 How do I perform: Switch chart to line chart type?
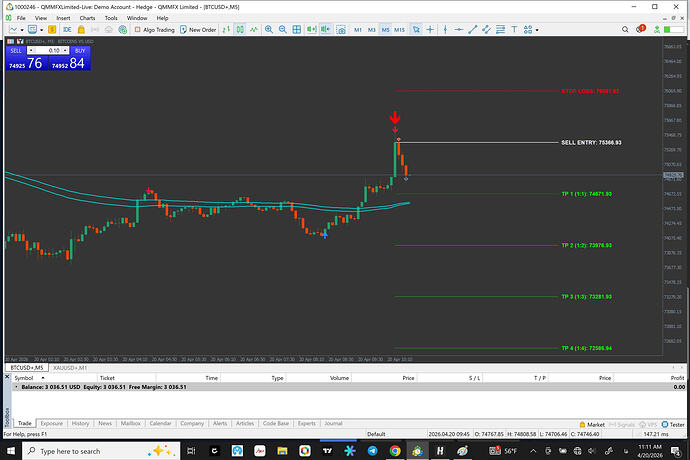pos(254,29)
